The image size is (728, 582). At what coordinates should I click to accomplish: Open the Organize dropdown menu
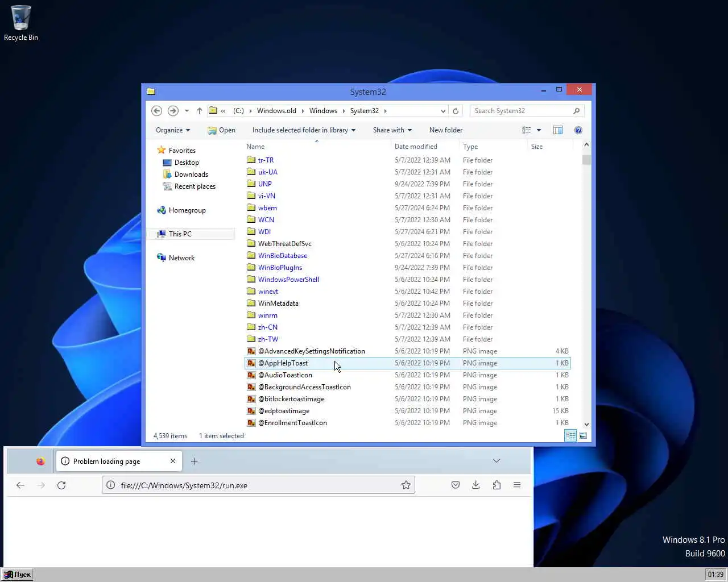173,130
